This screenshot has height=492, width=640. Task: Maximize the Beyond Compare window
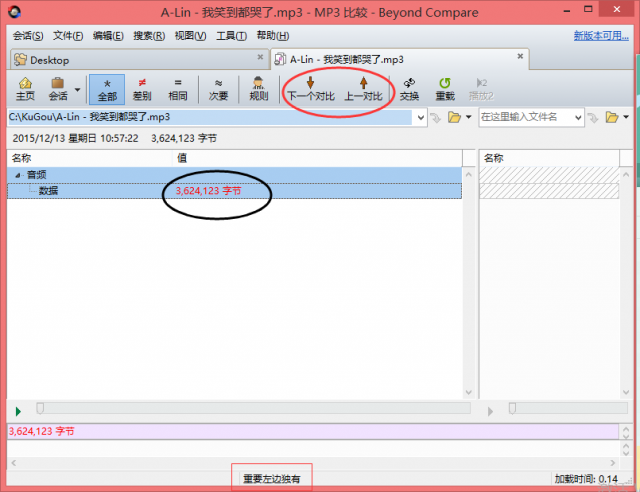click(x=588, y=9)
